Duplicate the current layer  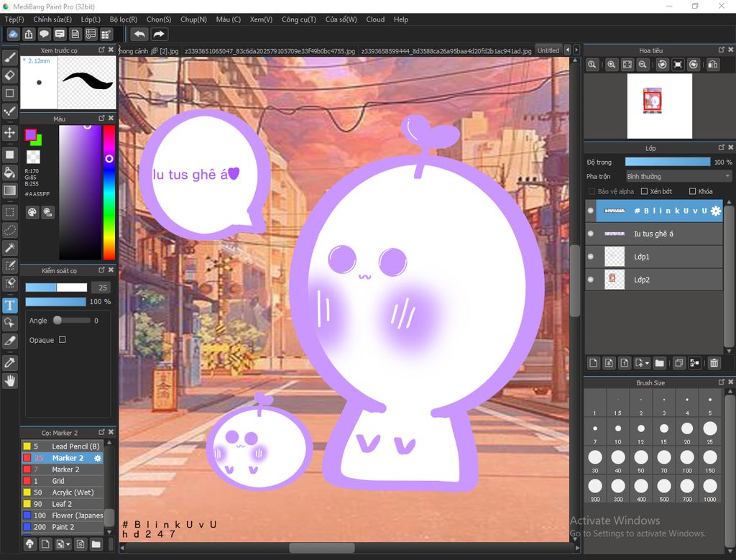(678, 363)
